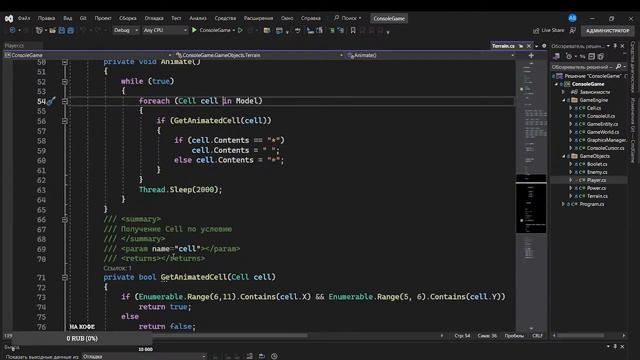Open the Расширения menu
The image size is (640, 360).
pyautogui.click(x=258, y=18)
